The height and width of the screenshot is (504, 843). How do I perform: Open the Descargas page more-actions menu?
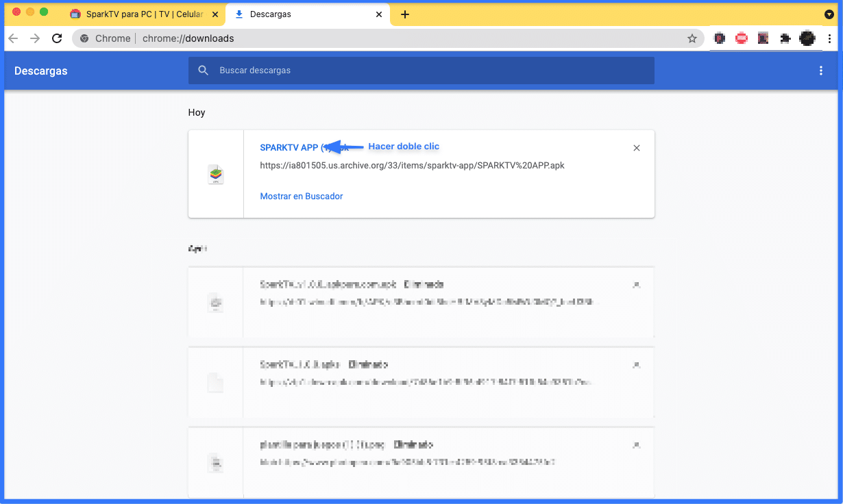click(x=821, y=71)
